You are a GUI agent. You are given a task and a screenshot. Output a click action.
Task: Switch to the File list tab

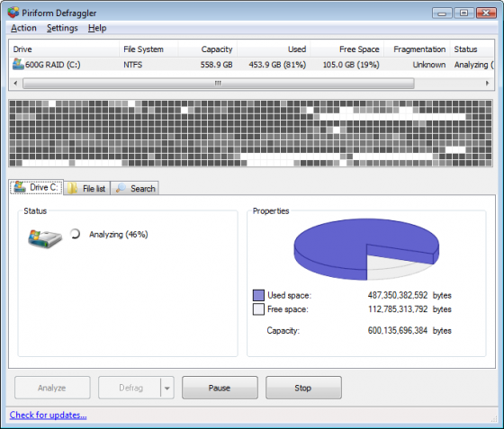(87, 188)
